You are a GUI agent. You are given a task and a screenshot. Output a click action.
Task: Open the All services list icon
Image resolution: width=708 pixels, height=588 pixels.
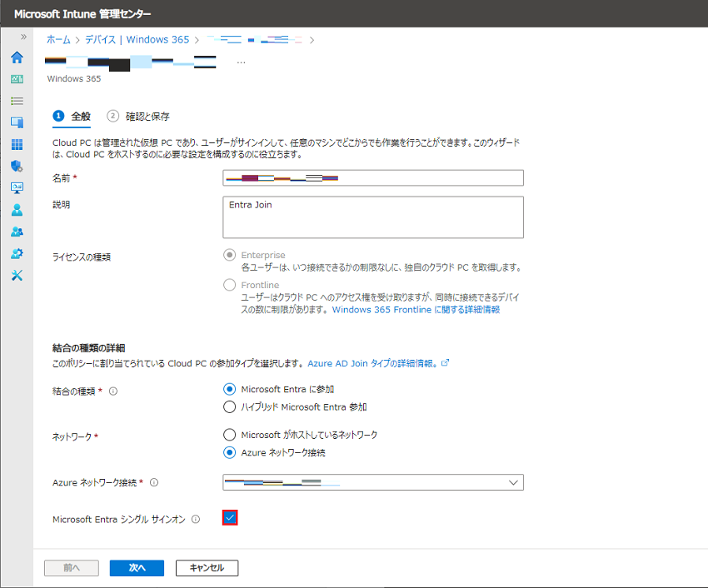pos(17,101)
